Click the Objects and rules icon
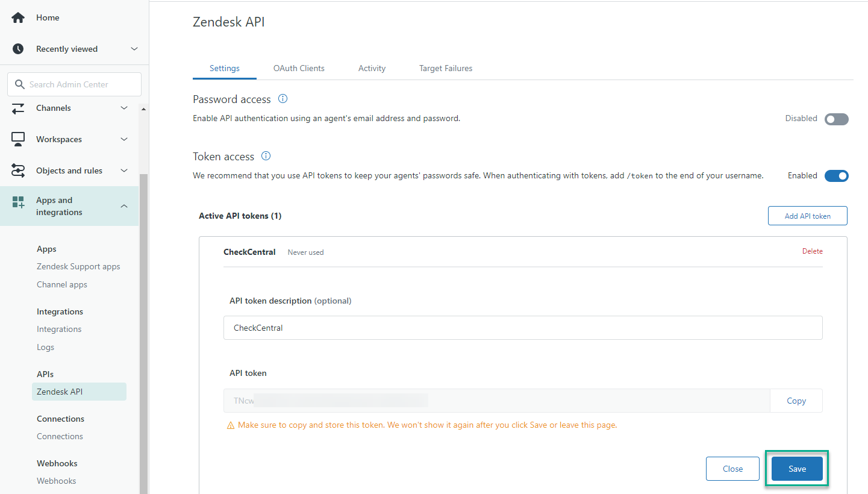868x494 pixels. coord(18,170)
